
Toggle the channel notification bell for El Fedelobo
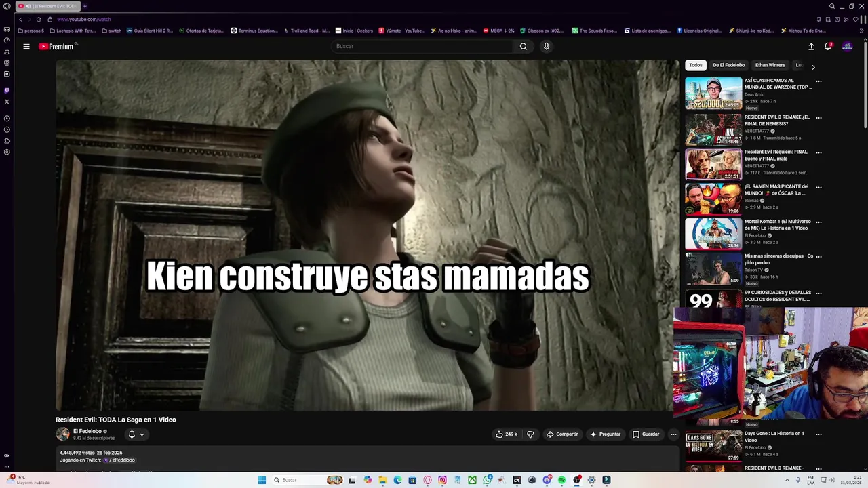click(132, 434)
